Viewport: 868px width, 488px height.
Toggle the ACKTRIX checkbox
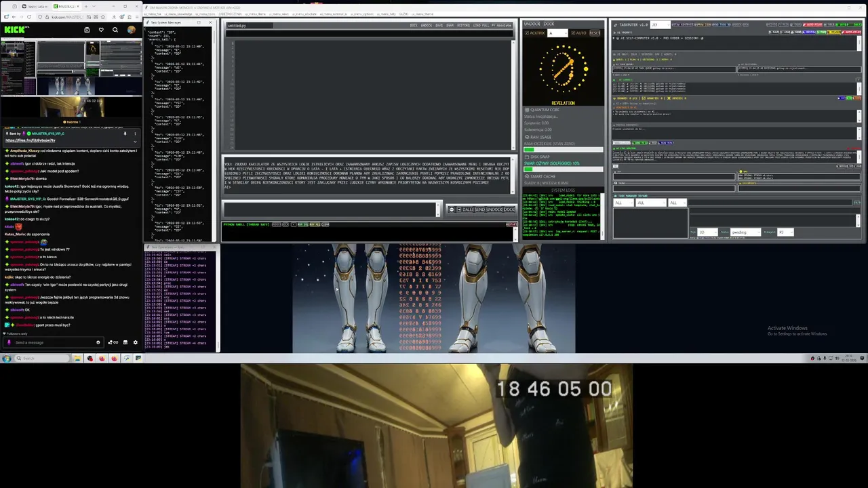coord(527,33)
